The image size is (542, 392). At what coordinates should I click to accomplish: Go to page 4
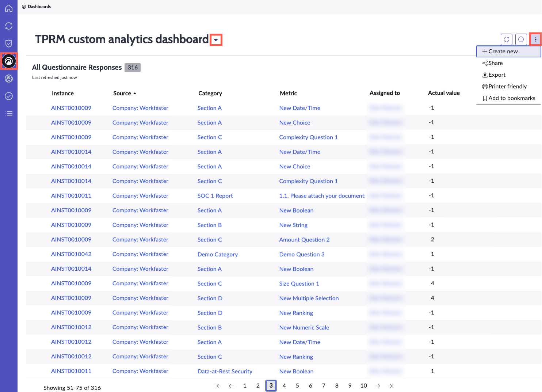tap(284, 386)
